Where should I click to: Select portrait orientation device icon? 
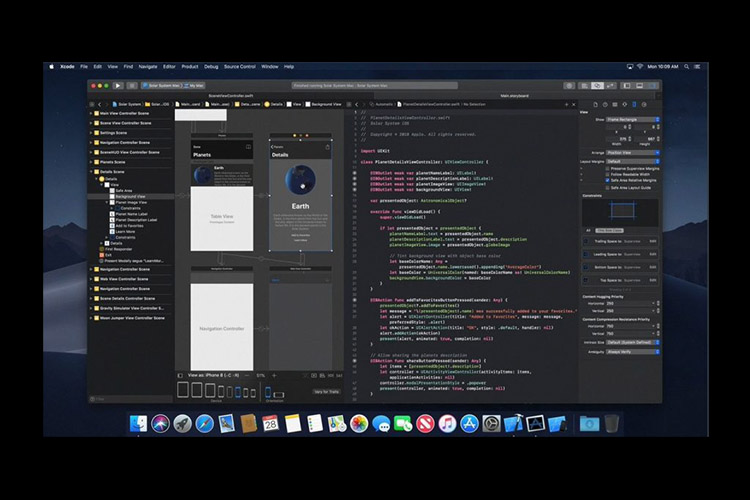(268, 392)
